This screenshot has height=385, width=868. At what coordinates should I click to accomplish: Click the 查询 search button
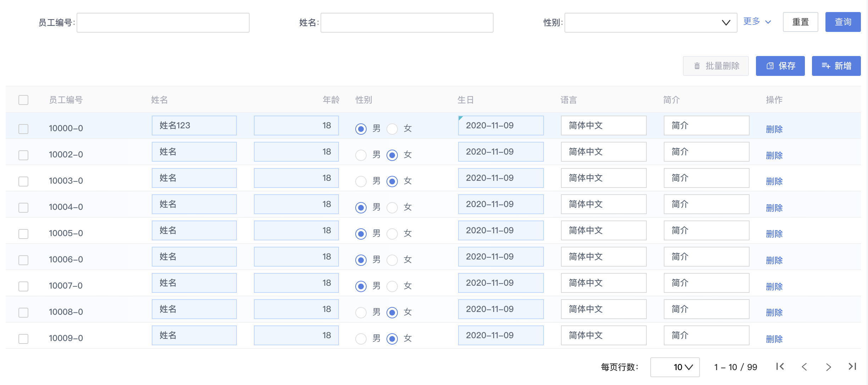click(x=843, y=22)
